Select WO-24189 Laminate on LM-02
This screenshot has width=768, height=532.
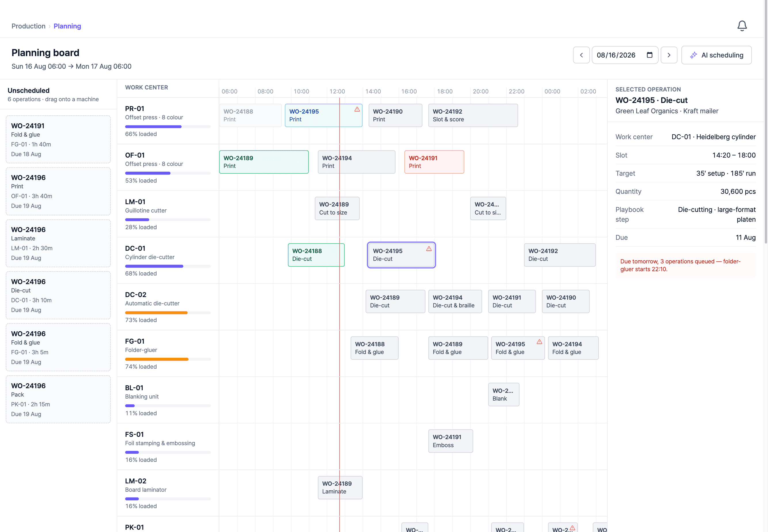pyautogui.click(x=340, y=487)
